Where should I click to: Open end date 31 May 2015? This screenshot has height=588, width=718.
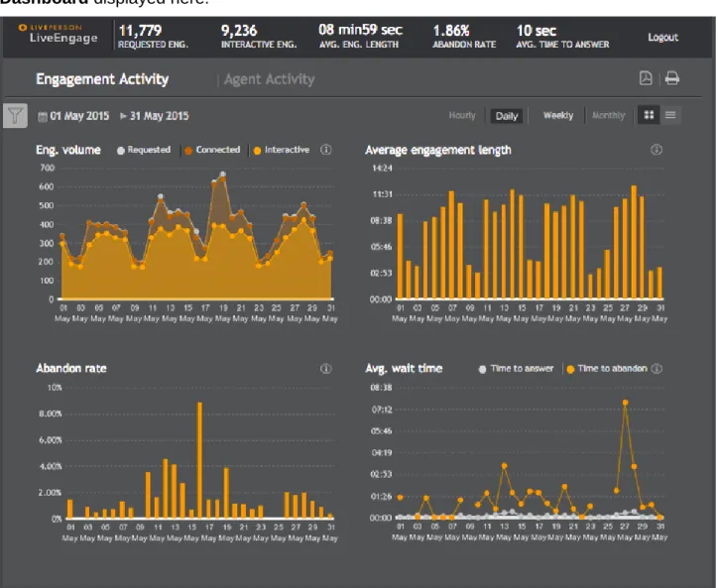(x=160, y=116)
